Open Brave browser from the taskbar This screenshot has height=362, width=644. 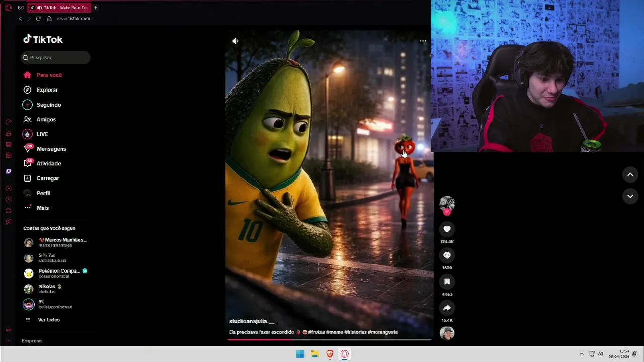click(330, 354)
